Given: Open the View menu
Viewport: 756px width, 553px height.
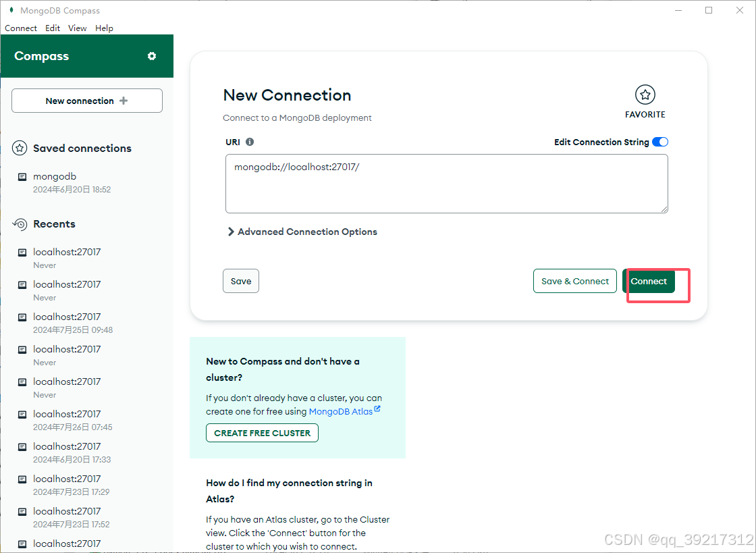Looking at the screenshot, I should click(77, 28).
